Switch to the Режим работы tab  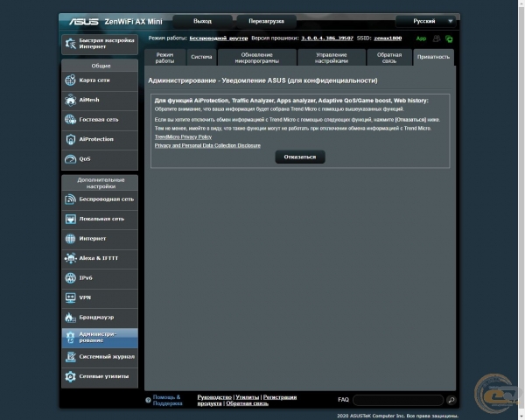point(164,58)
